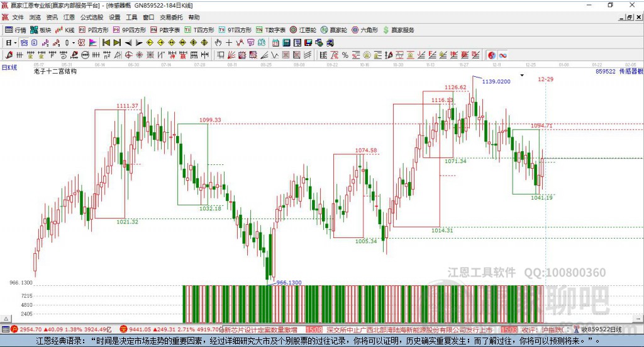
Task: Open the 资讯 menu
Action: click(52, 17)
